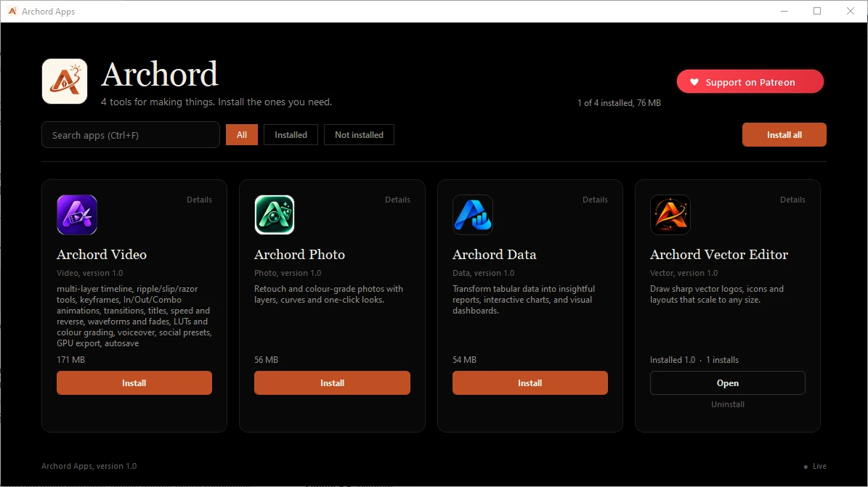This screenshot has width=868, height=487.
Task: Click the Archord Photo app icon
Action: (275, 215)
